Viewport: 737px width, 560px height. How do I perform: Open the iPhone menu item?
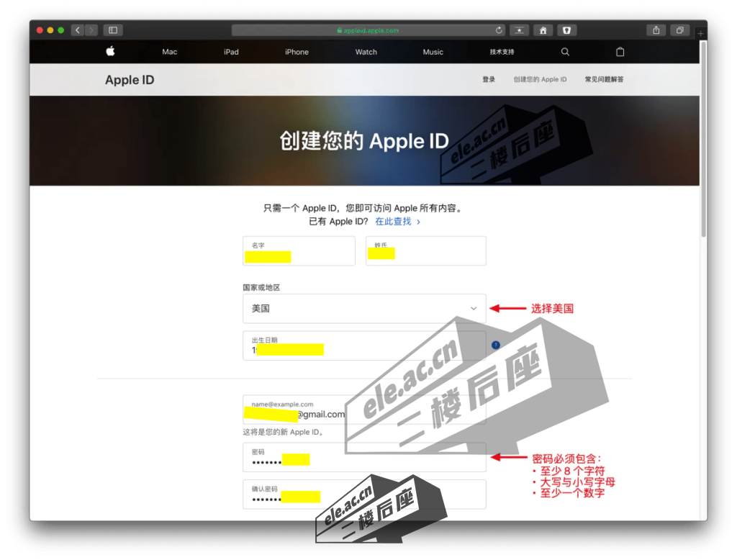point(297,52)
